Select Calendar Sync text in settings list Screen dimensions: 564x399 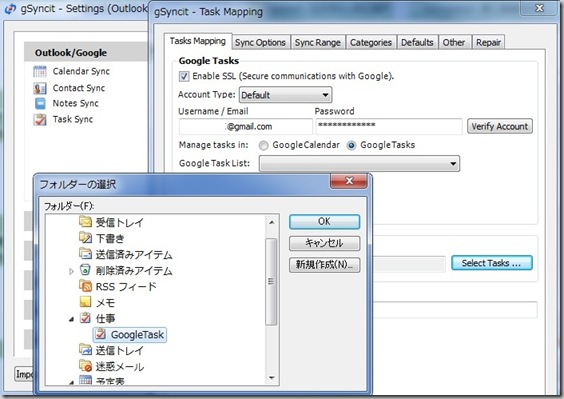[x=81, y=71]
